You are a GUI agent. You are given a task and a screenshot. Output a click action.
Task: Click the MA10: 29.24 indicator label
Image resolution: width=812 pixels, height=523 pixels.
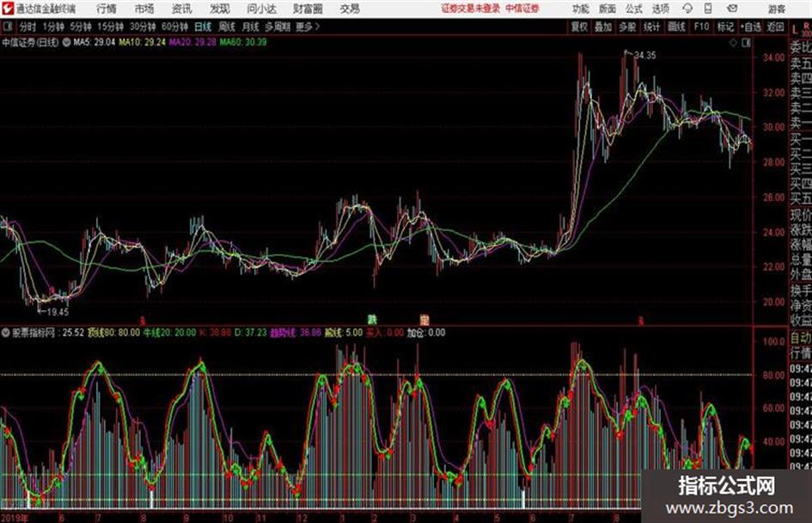pos(142,42)
